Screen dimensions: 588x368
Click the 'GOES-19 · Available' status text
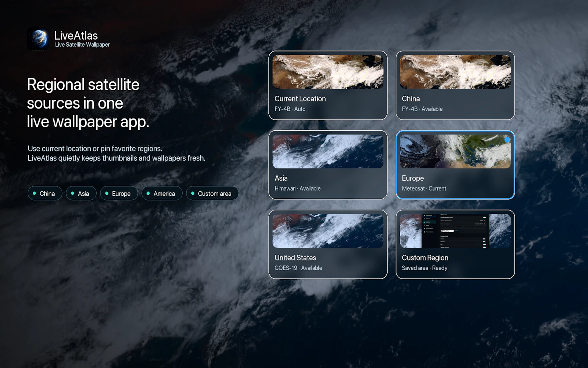tap(298, 268)
